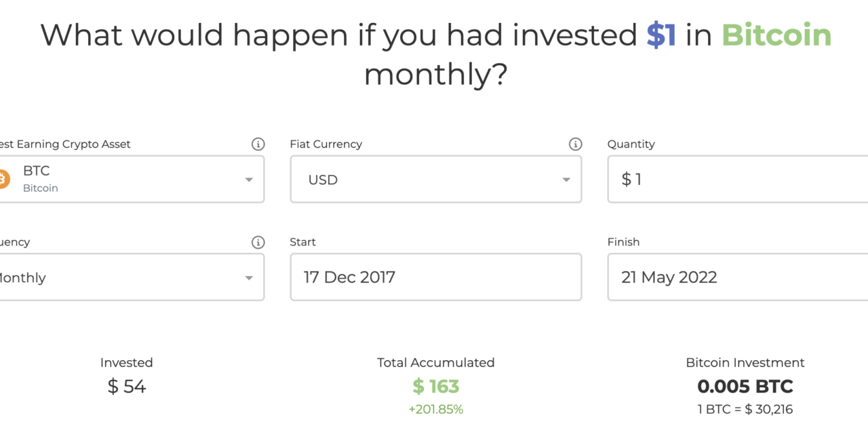Click the info icon next to Earning Crypto Asset
The height and width of the screenshot is (434, 868).
tap(258, 144)
